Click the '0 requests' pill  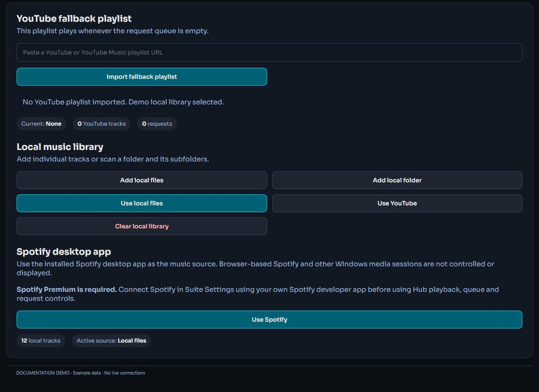[x=157, y=124]
